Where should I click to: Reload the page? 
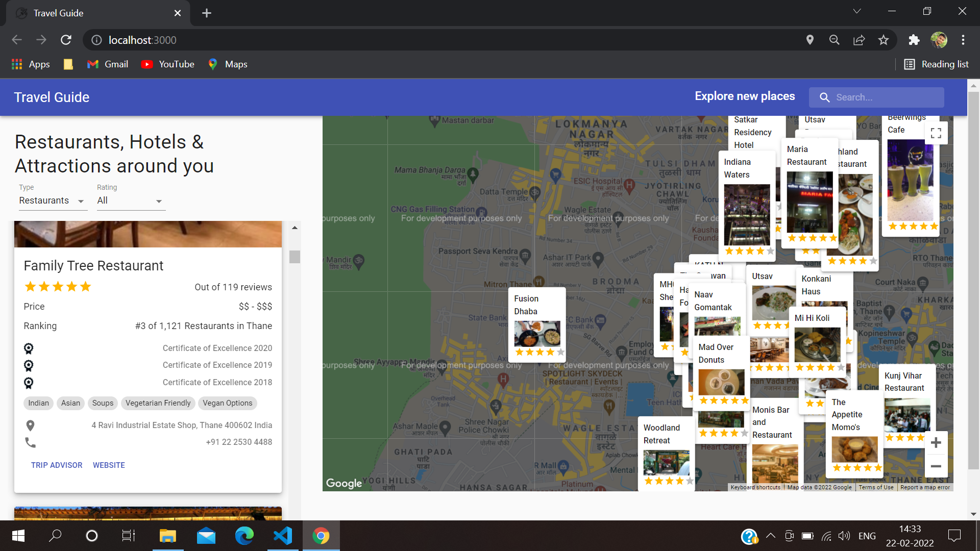point(66,40)
